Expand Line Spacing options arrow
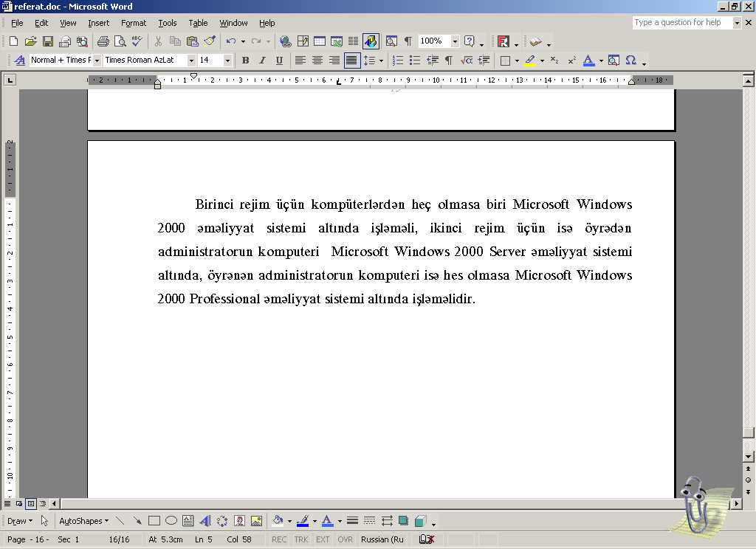The height and width of the screenshot is (549, 756). 382,61
